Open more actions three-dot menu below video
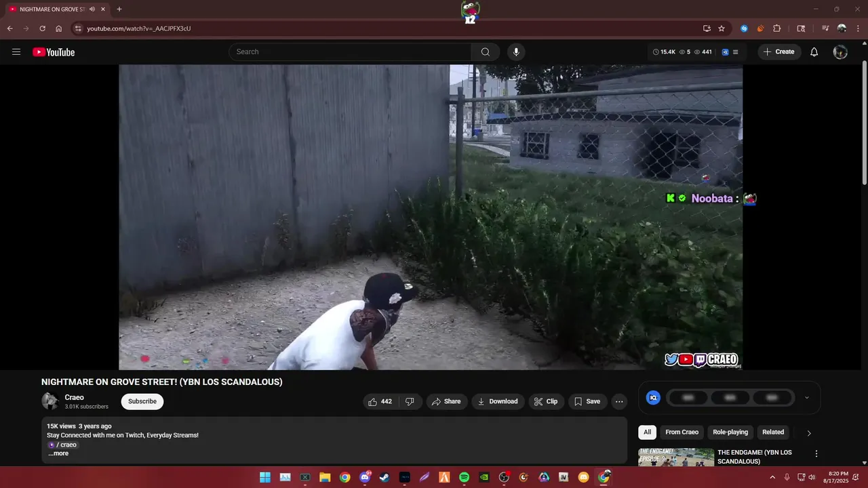868x488 pixels. coord(619,401)
